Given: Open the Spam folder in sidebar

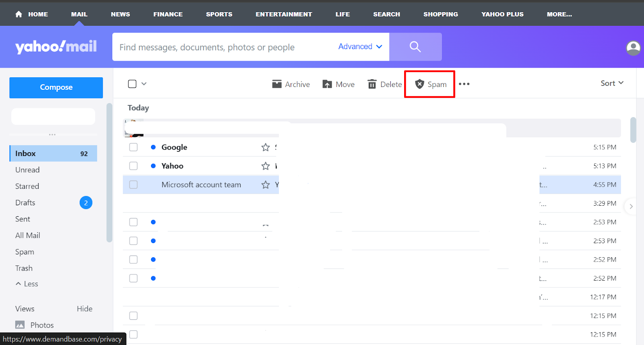Looking at the screenshot, I should pos(25,252).
